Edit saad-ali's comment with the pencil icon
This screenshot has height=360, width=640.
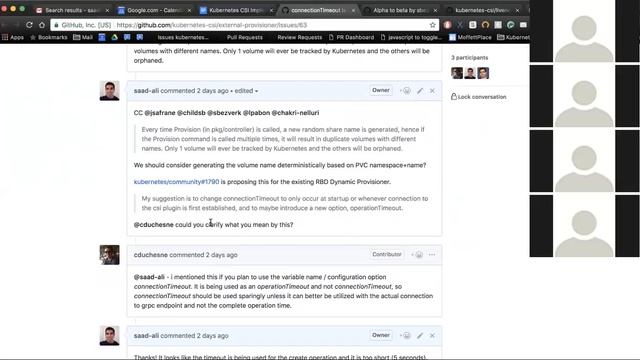coord(420,91)
